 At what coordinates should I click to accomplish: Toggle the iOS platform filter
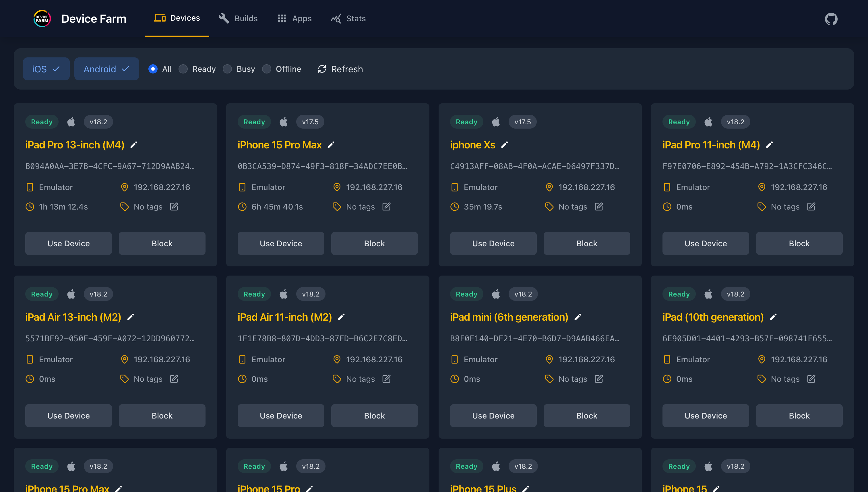(46, 69)
